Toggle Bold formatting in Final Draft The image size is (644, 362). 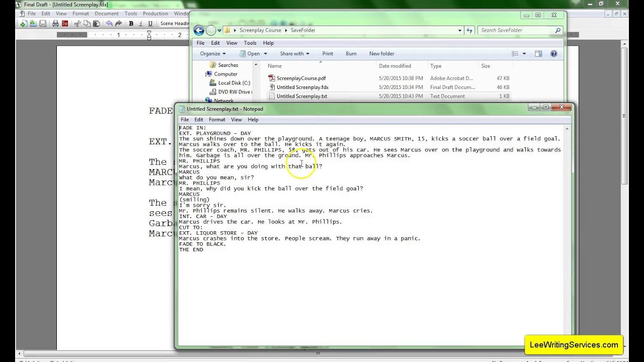pos(131,24)
